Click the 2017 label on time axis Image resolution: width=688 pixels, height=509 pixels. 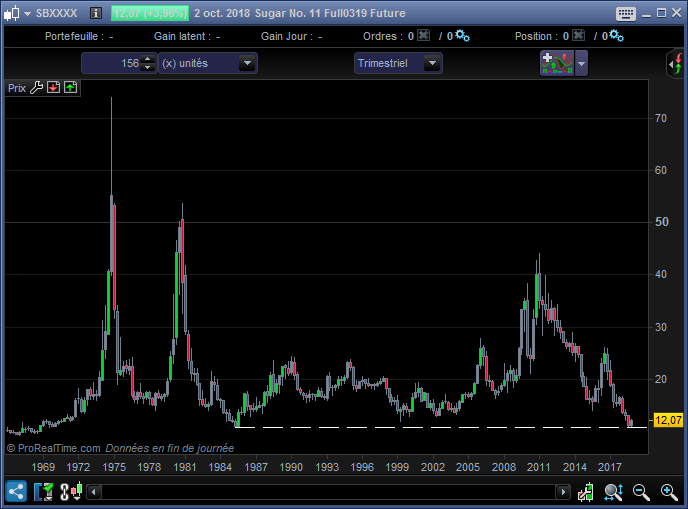pyautogui.click(x=609, y=467)
